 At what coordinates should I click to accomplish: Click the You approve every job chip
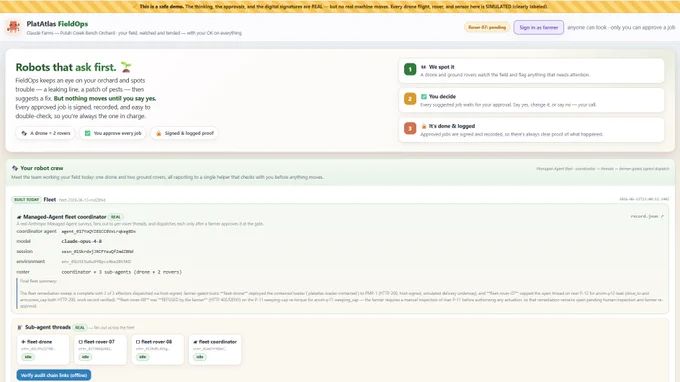pyautogui.click(x=113, y=133)
